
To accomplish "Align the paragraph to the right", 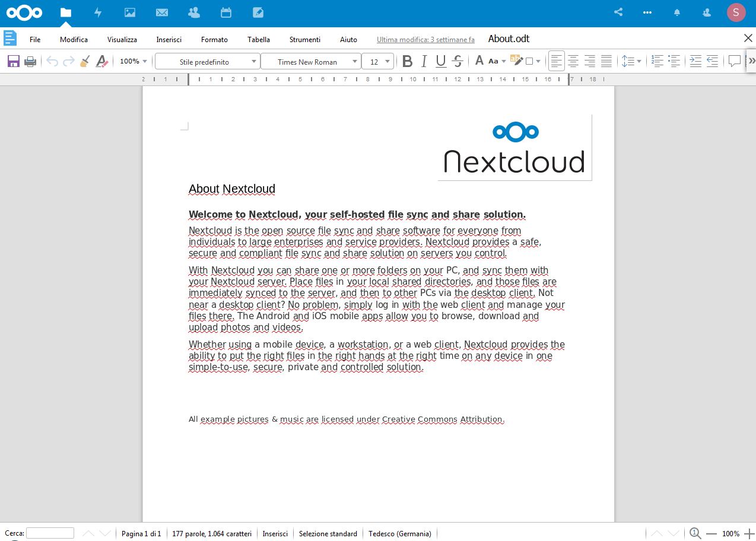I will coord(590,61).
